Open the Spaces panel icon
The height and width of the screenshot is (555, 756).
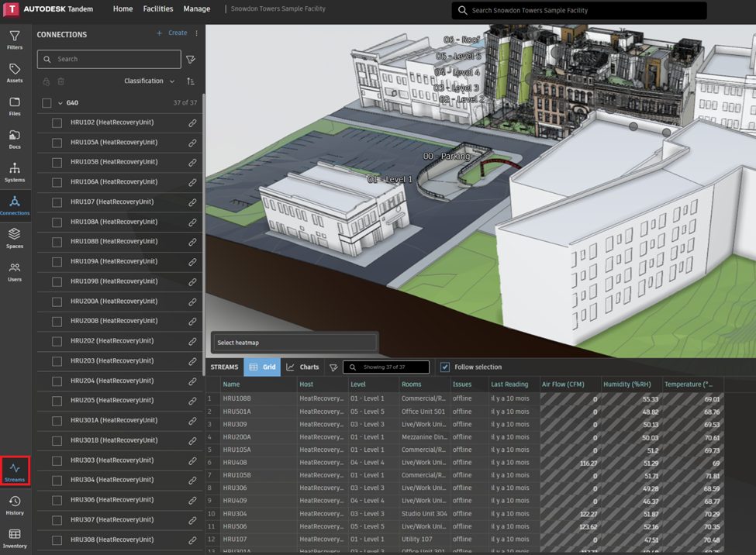pyautogui.click(x=15, y=237)
